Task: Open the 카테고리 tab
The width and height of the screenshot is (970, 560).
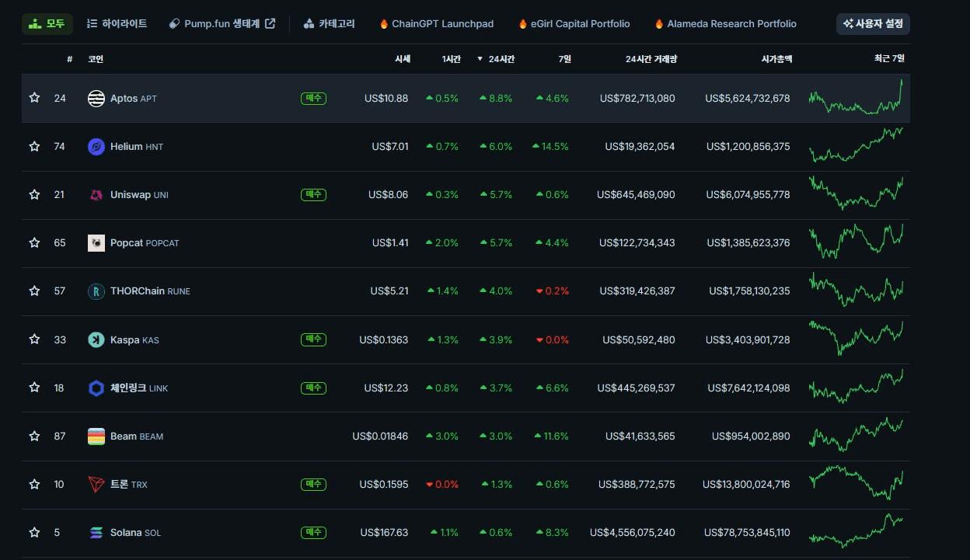Action: click(x=330, y=24)
